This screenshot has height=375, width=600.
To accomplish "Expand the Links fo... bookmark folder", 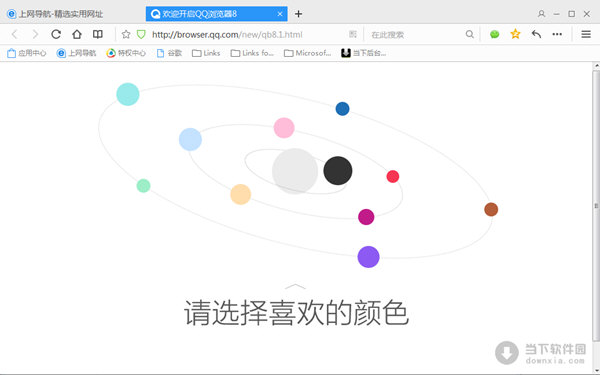I will [x=252, y=53].
